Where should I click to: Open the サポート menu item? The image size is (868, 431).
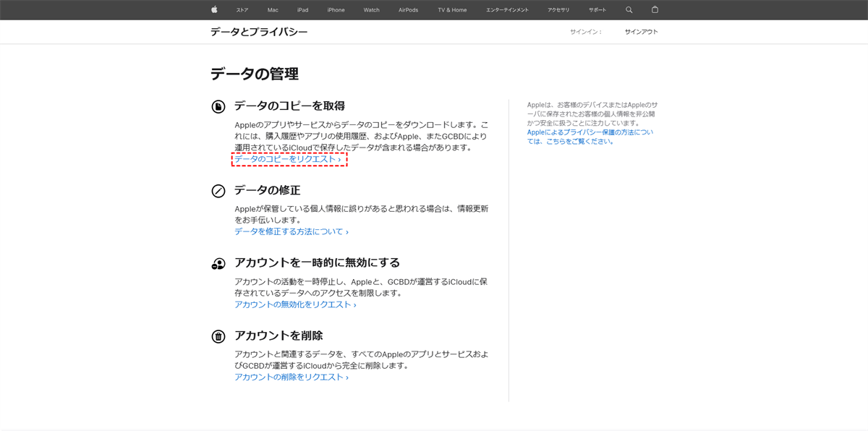click(597, 10)
